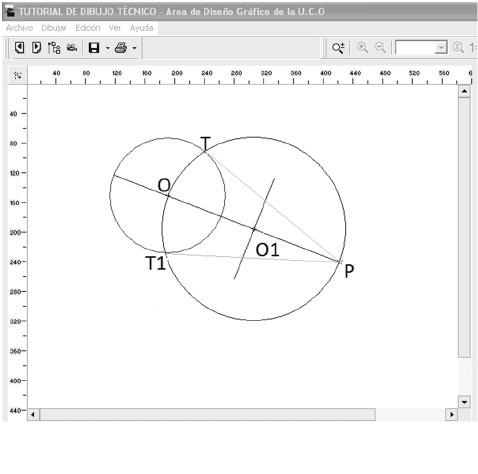Click the video camera icon in toolbar
The width and height of the screenshot is (478, 474).
tap(72, 48)
